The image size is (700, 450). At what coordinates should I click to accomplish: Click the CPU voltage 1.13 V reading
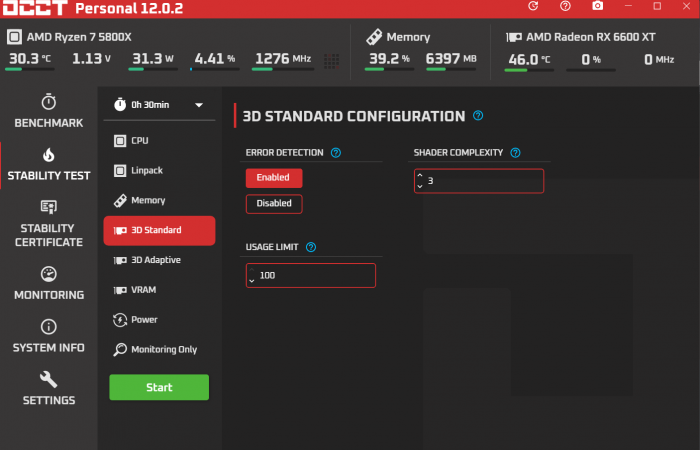click(92, 58)
